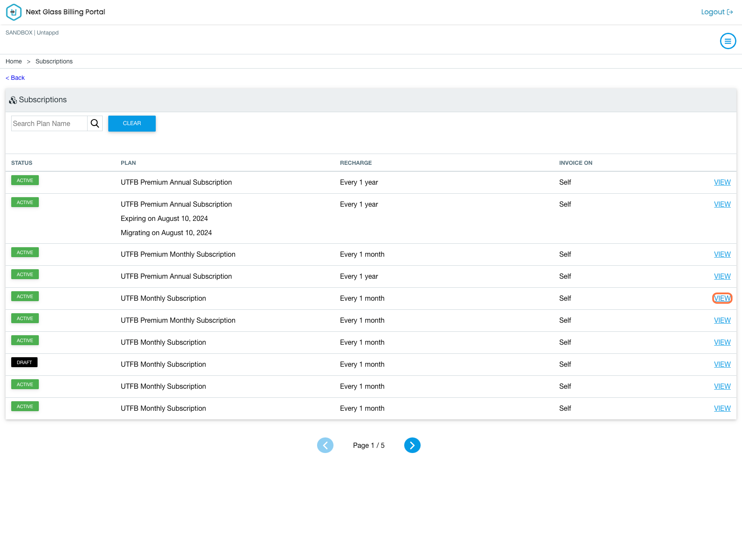Click the magnifying glass search icon
This screenshot has width=742, height=560.
[x=95, y=123]
